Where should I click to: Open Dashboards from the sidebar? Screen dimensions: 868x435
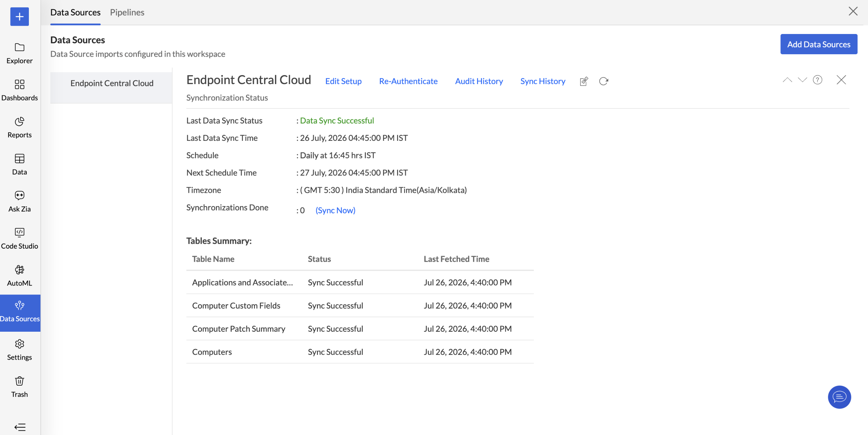pos(20,90)
